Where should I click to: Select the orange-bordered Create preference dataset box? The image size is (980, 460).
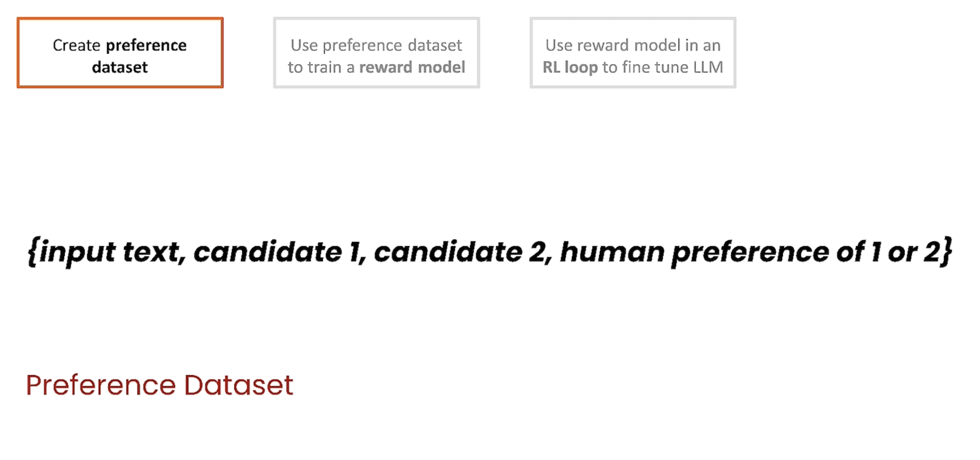120,52
